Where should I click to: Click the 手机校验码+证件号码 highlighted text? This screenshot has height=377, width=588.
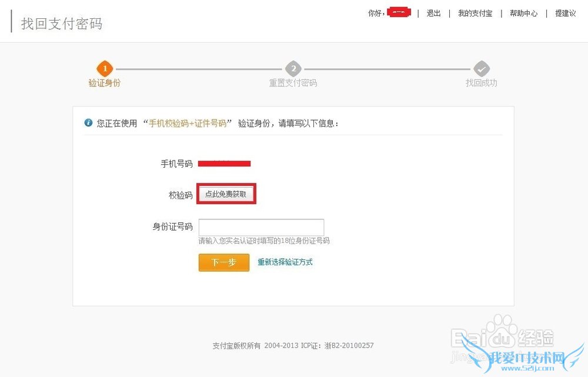coord(188,123)
